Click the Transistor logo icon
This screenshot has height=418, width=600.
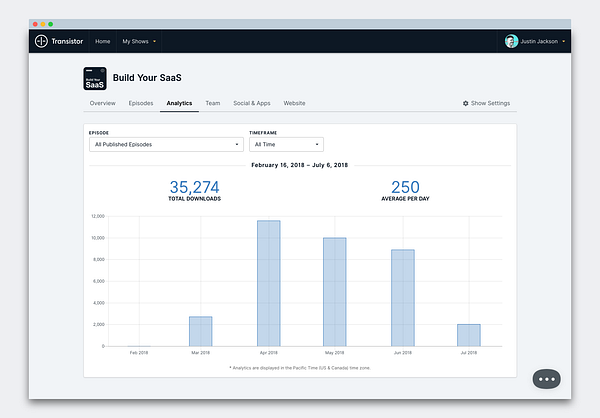coord(41,41)
